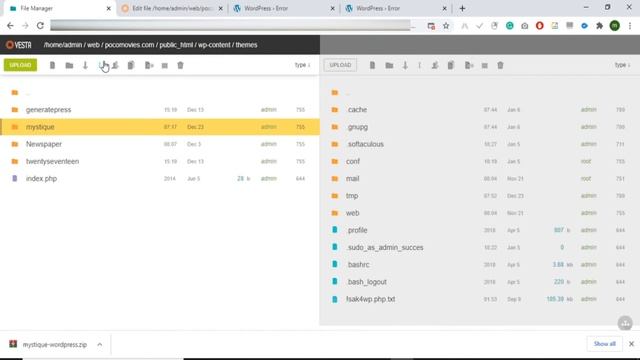Click the UPLOAD button in the right panel
This screenshot has height=360, width=640.
pyautogui.click(x=340, y=65)
